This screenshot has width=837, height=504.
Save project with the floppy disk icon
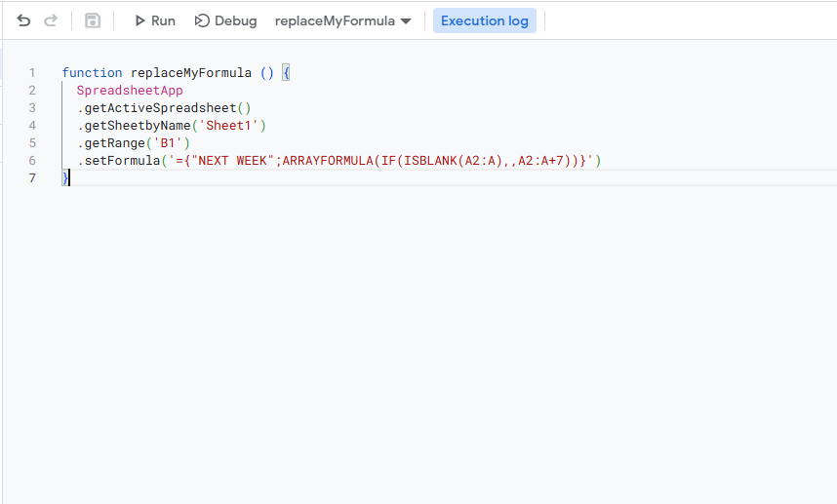(x=93, y=20)
